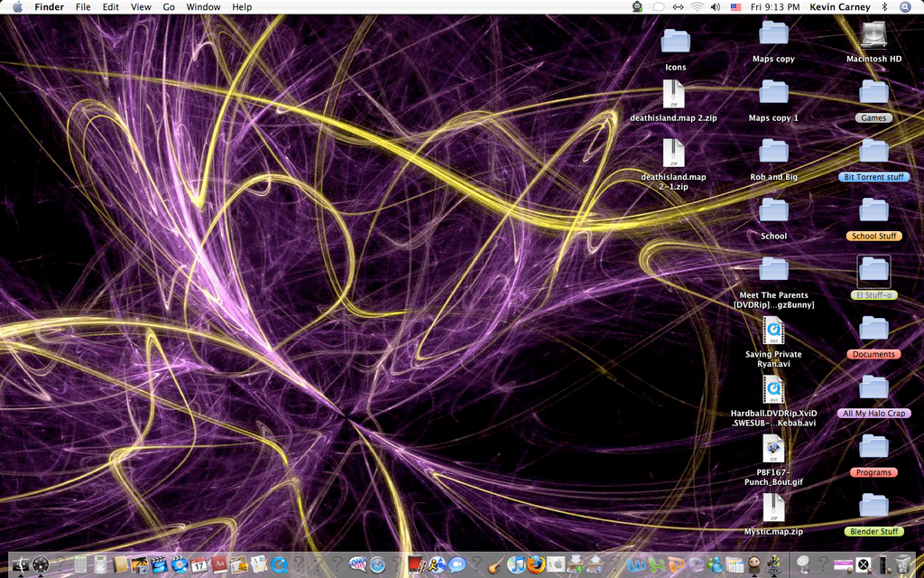The width and height of the screenshot is (924, 578).
Task: Click the volume speaker icon
Action: tap(716, 7)
